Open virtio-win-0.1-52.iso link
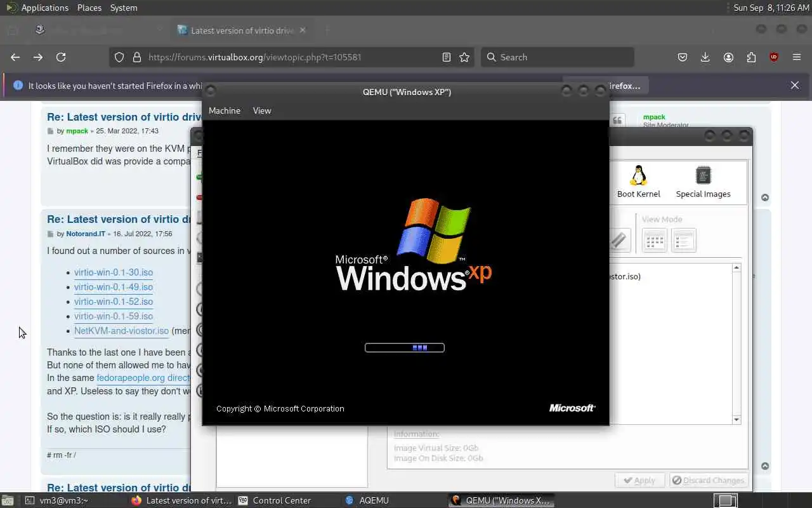This screenshot has height=508, width=812. (114, 302)
